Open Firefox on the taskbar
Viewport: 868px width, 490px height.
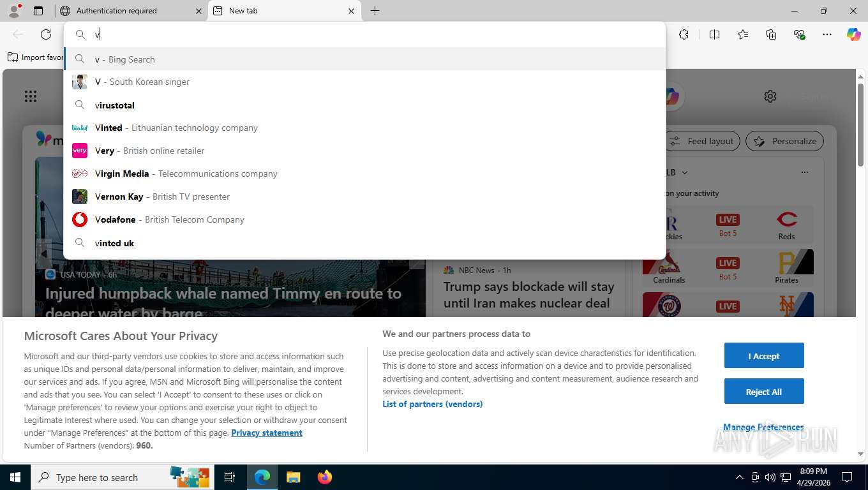coord(325,477)
